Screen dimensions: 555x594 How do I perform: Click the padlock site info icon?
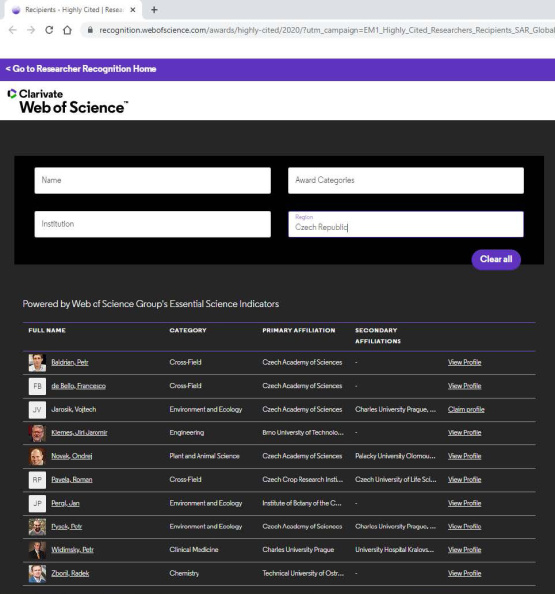tap(90, 30)
